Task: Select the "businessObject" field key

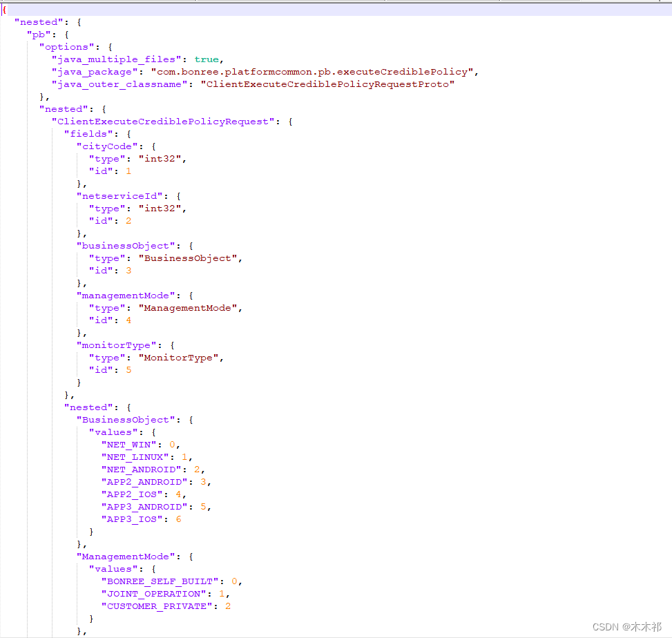Action: (126, 245)
